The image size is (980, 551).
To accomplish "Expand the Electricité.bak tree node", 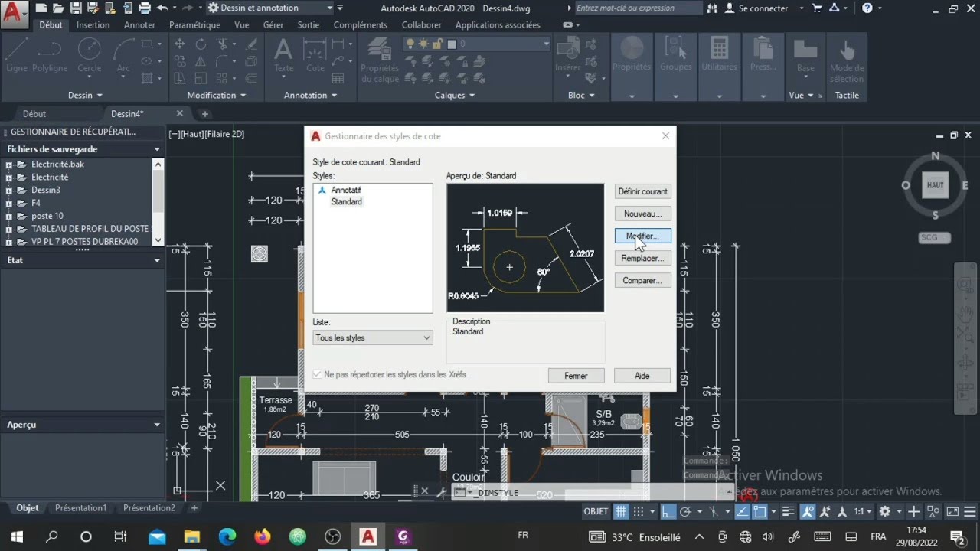I will coord(9,165).
